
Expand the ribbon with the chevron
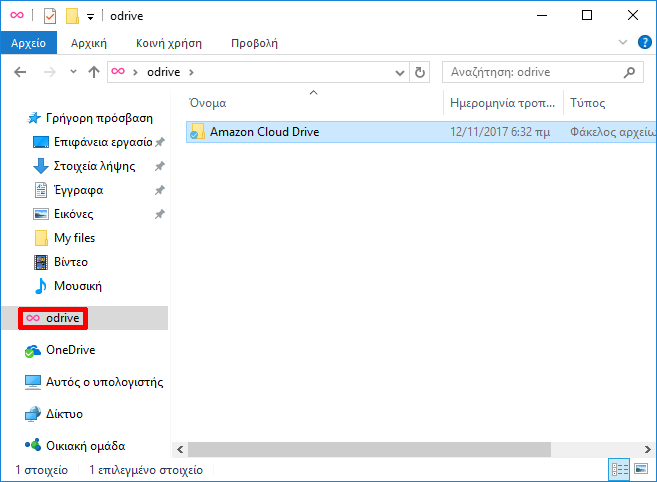623,42
